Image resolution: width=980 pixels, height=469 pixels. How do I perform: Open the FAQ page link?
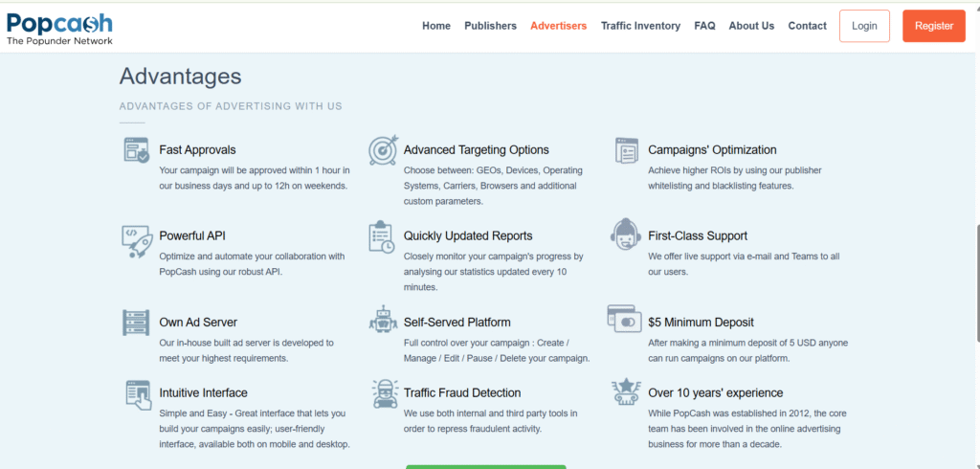click(x=704, y=26)
